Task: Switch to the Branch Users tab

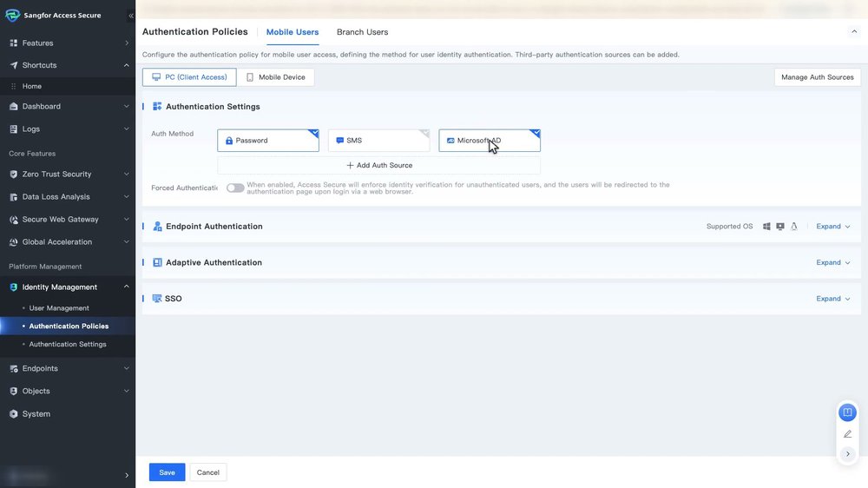Action: (362, 32)
